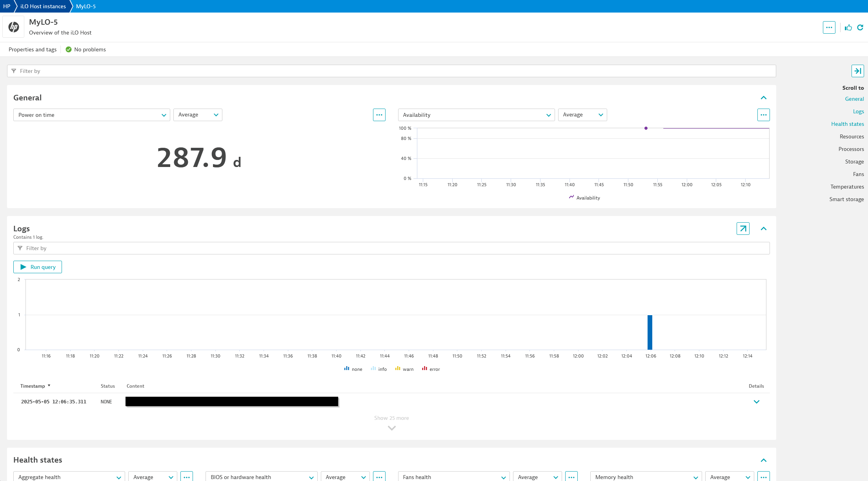The height and width of the screenshot is (481, 868).
Task: Click the HP logo icon
Action: (14, 27)
